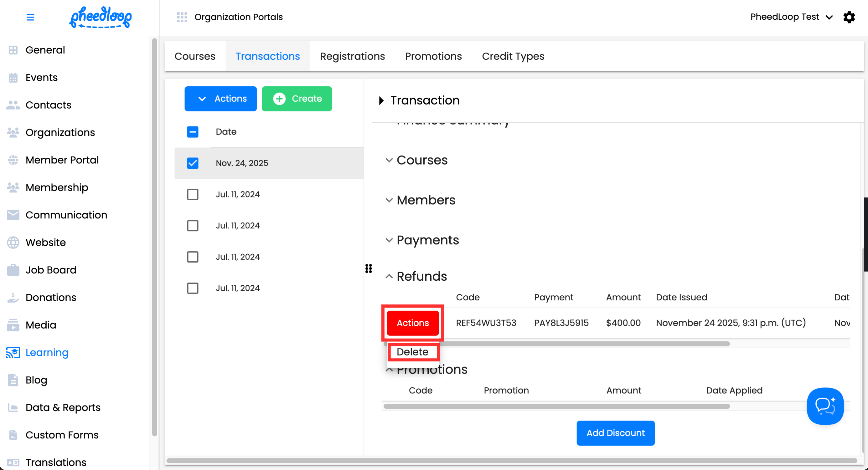Open the settings gear icon
Image resolution: width=868 pixels, height=470 pixels.
click(849, 17)
